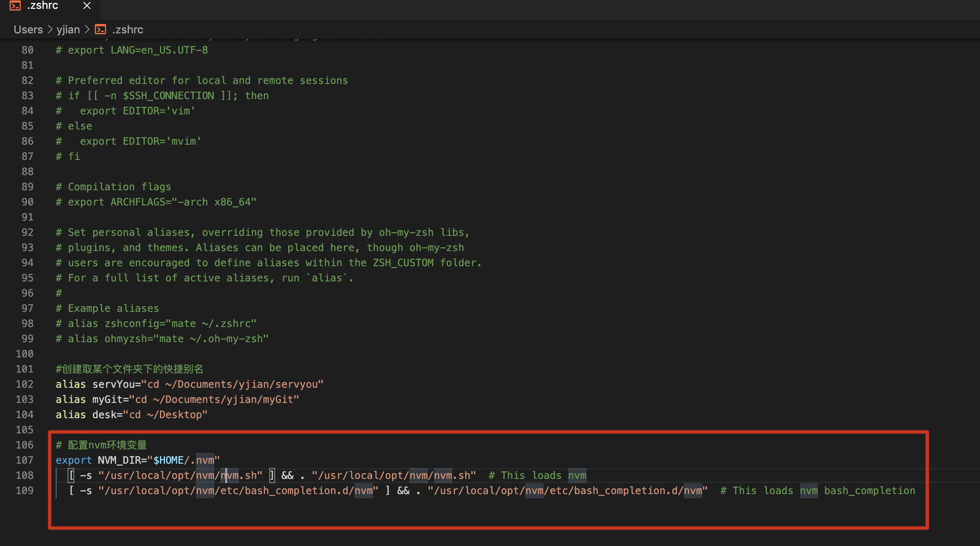980x546 pixels.
Task: Click the '# Example aliases' comment
Action: (x=107, y=308)
